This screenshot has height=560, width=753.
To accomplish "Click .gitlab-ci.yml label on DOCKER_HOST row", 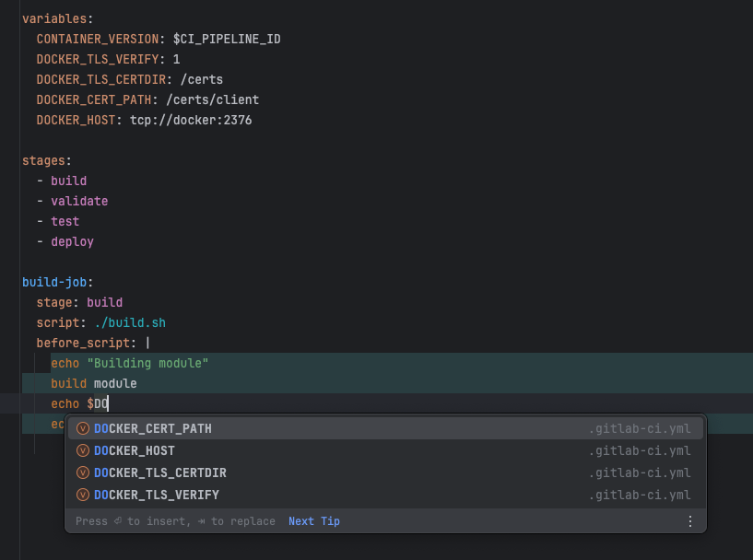I will click(641, 450).
